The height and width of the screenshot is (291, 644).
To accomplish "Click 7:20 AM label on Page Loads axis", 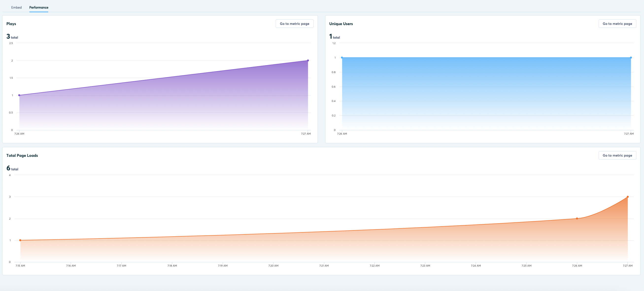I will click(273, 266).
